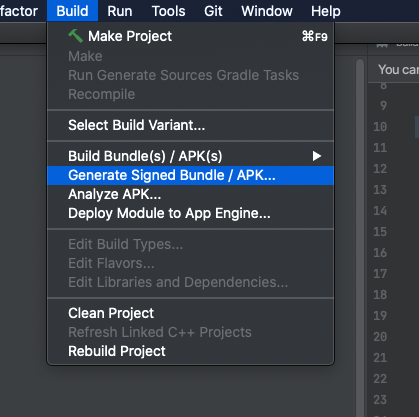
Task: Click the Make Project hammer icon
Action: (x=76, y=36)
